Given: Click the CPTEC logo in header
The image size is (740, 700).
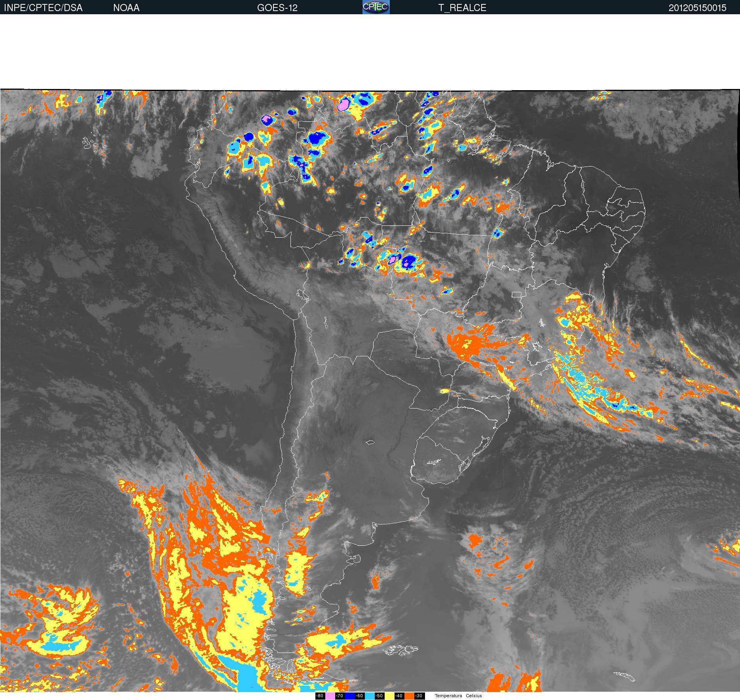Looking at the screenshot, I should 376,7.
